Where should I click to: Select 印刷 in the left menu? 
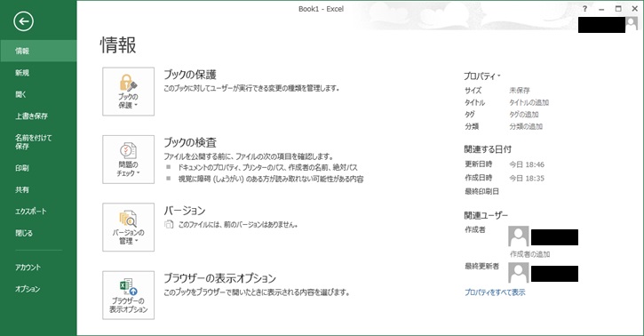coord(38,168)
